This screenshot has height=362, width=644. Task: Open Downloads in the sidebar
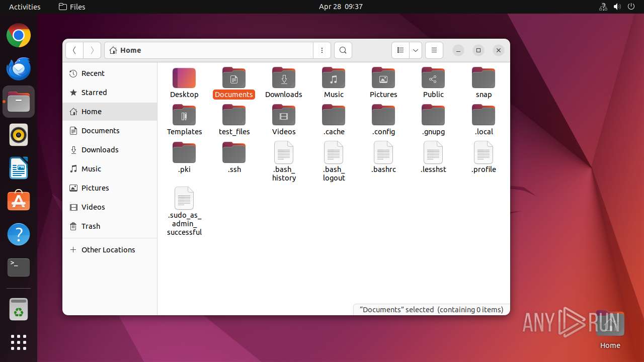pyautogui.click(x=110, y=150)
